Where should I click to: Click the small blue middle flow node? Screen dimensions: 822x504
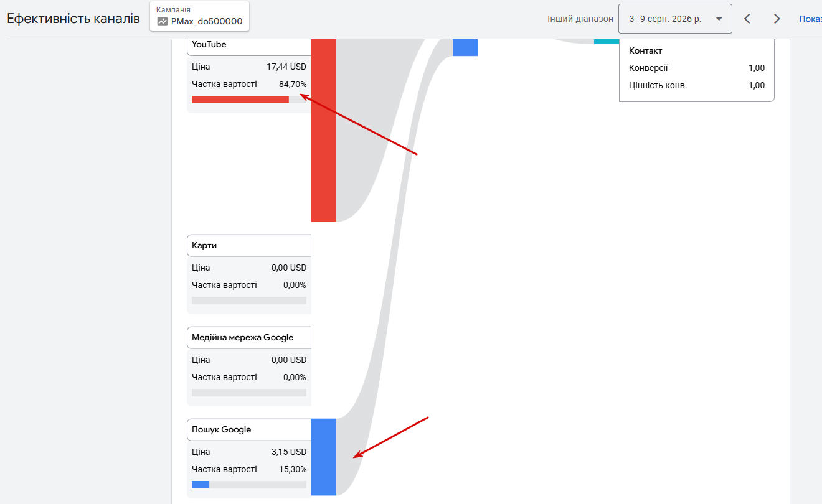(465, 47)
